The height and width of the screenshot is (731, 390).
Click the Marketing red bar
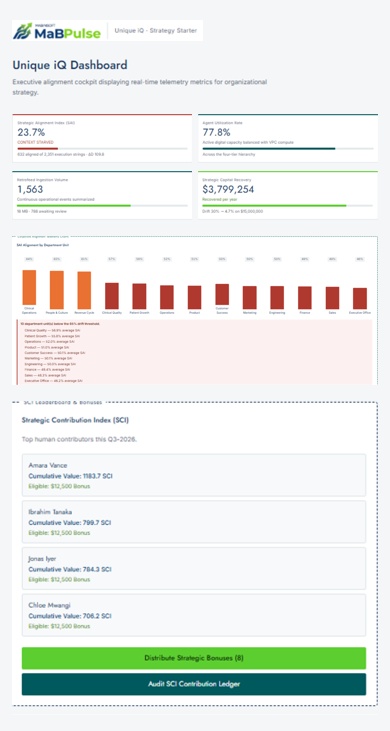250,296
